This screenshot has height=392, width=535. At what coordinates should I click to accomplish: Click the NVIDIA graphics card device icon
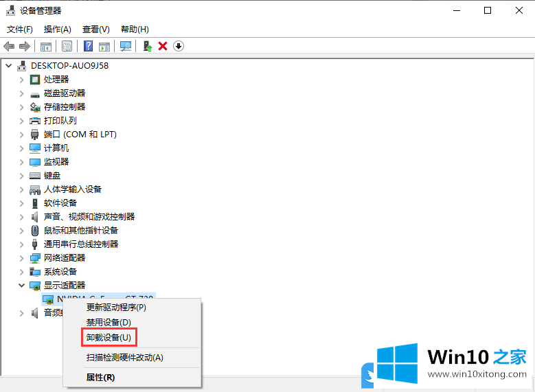click(x=48, y=299)
